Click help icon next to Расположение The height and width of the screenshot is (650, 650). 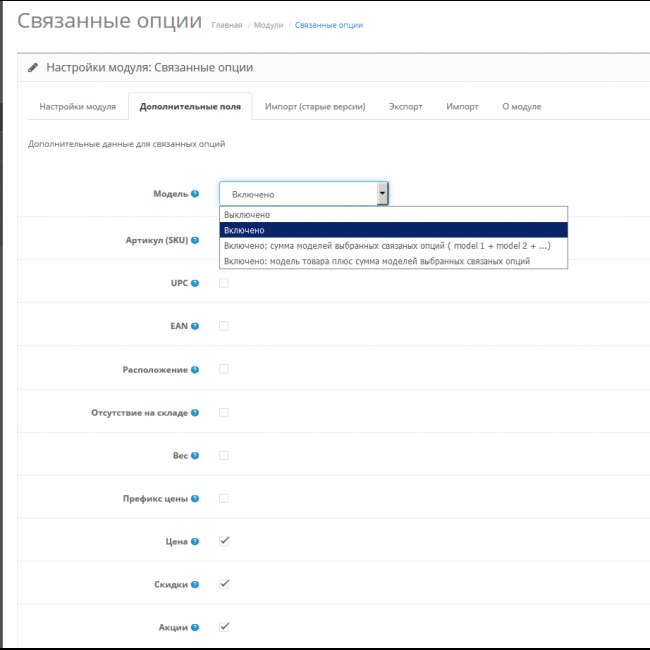195,370
